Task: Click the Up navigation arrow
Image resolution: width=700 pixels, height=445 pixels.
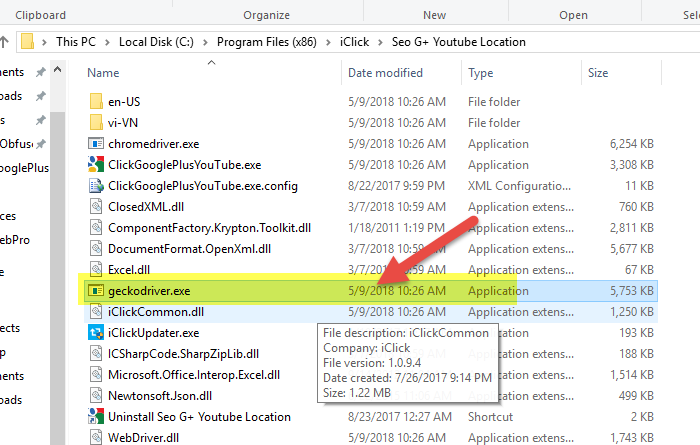Action: click(x=4, y=42)
